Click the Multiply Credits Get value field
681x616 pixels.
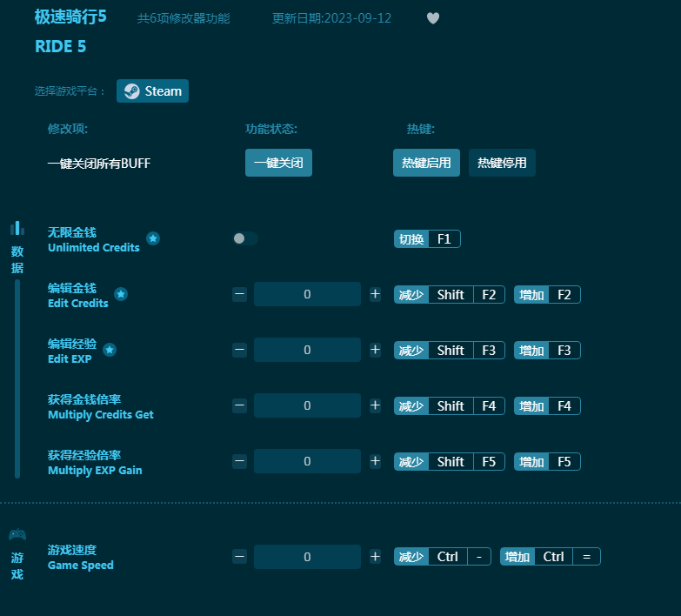tap(307, 405)
